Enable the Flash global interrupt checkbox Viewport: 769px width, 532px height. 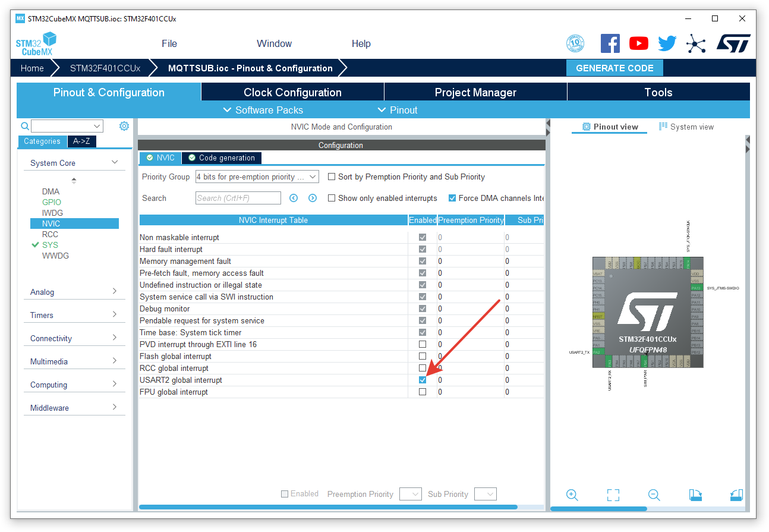click(423, 356)
